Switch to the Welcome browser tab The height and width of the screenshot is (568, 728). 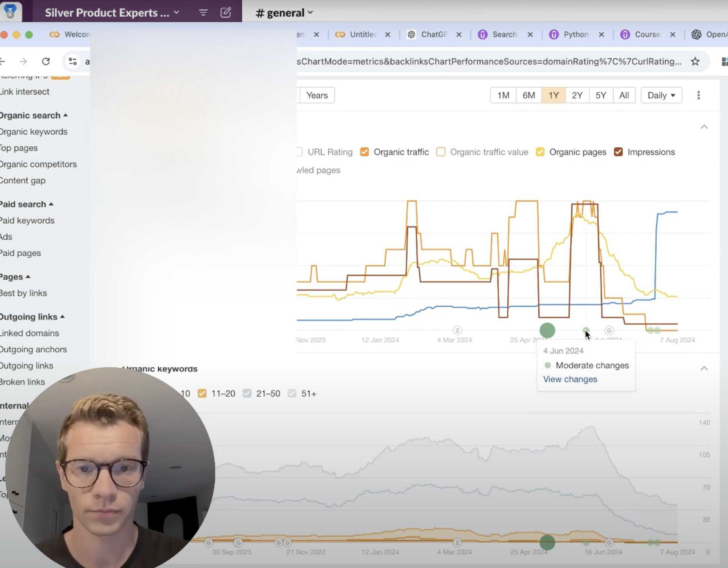(69, 35)
